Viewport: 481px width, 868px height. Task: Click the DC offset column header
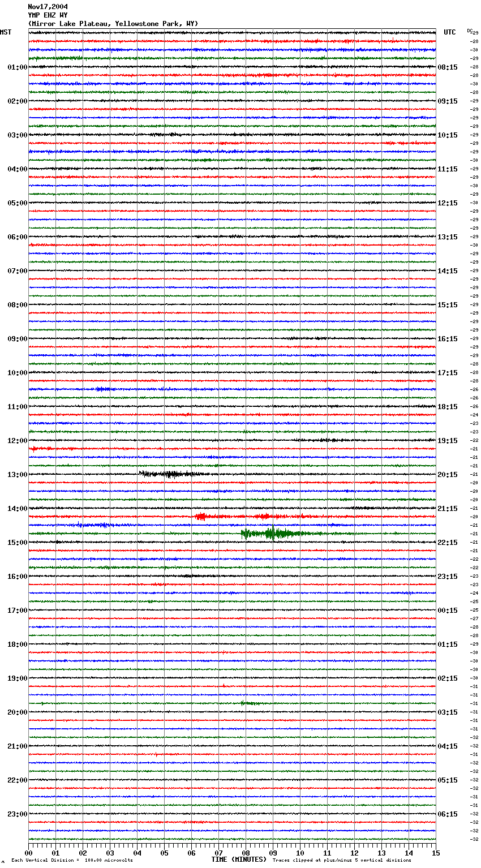pos(470,31)
